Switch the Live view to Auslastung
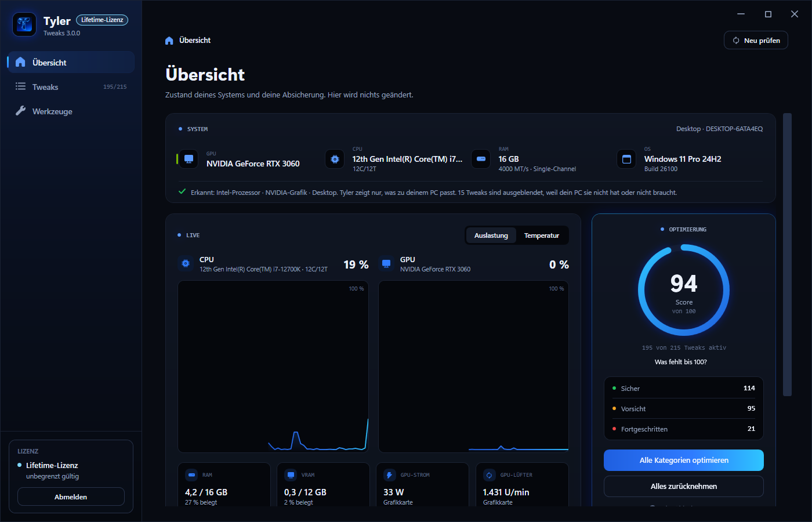Image resolution: width=812 pixels, height=522 pixels. (491, 235)
